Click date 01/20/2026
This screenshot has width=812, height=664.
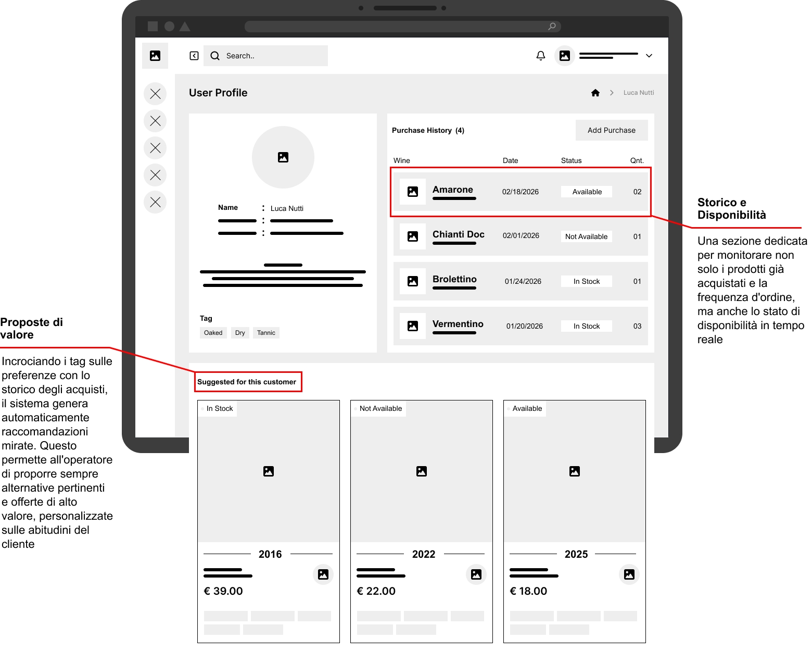pyautogui.click(x=525, y=326)
